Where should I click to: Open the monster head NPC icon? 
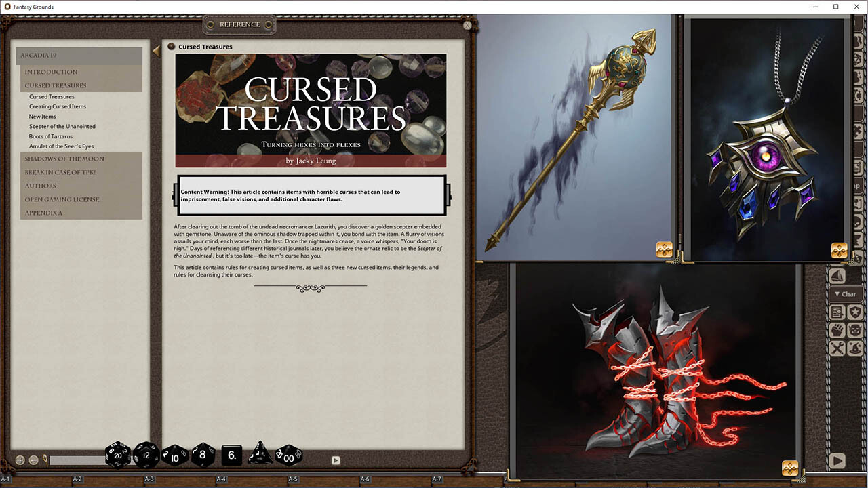click(x=854, y=330)
